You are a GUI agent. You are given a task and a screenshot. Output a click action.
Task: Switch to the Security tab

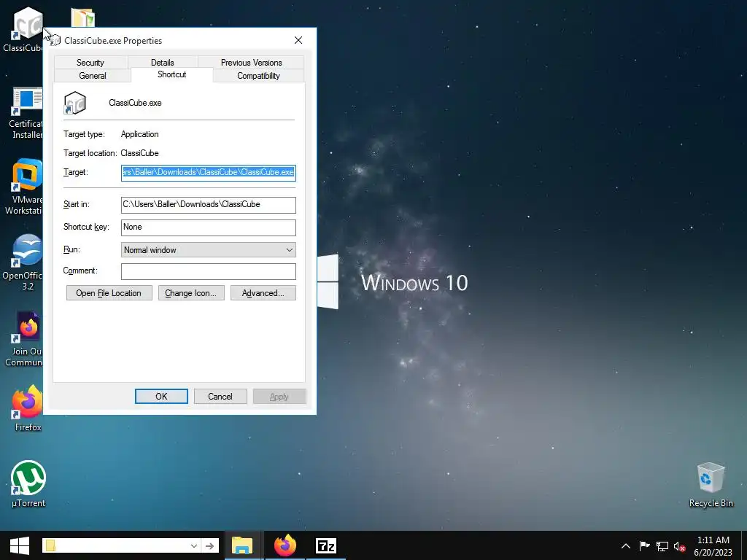pos(90,63)
